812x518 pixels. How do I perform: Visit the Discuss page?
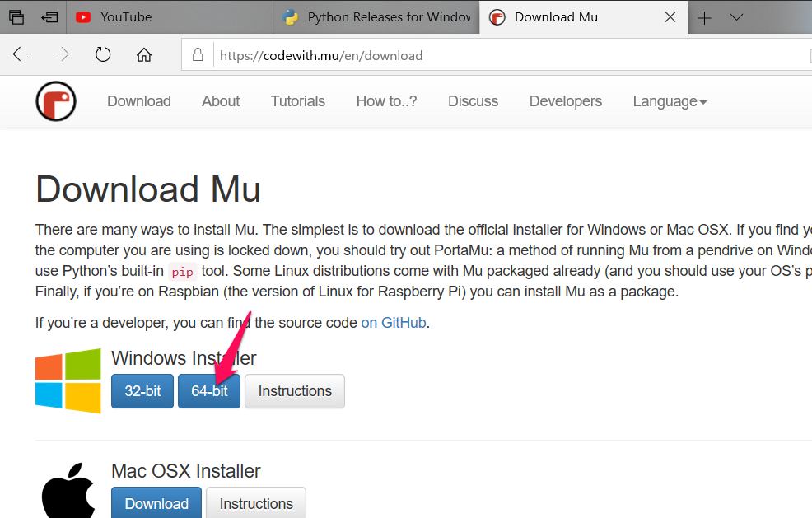(473, 101)
